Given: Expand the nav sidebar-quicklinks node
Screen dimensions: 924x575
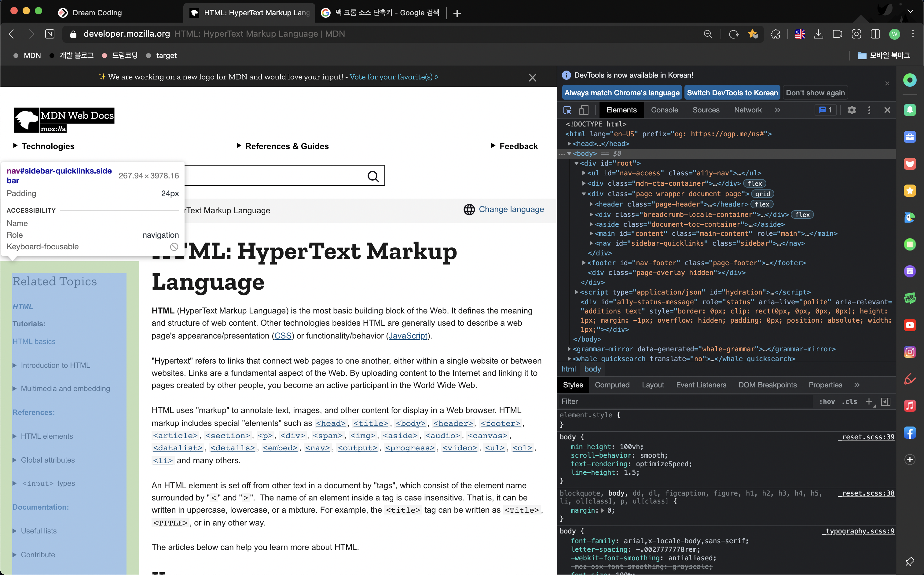Looking at the screenshot, I should click(x=591, y=244).
